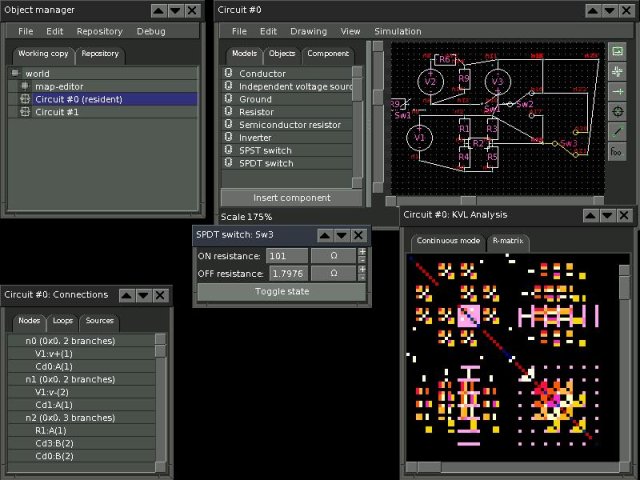Screen dimensions: 640x480
Task: Select resistor R6 on the schematic
Action: coord(445,60)
